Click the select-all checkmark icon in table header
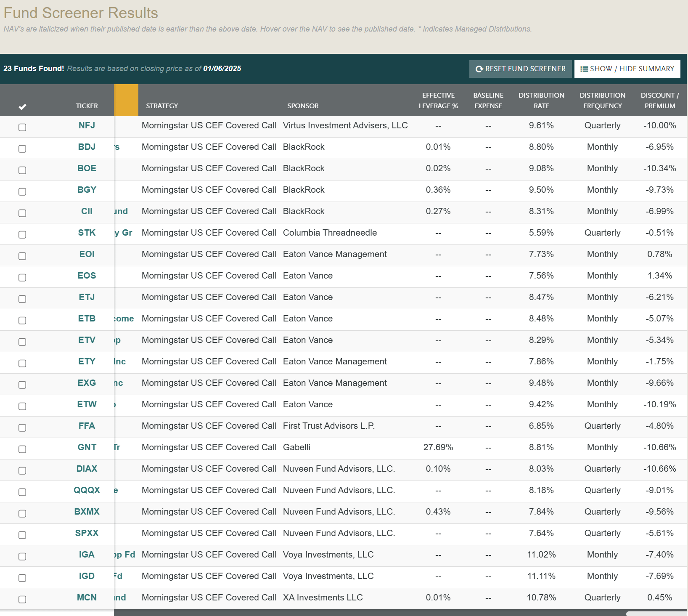Image resolution: width=688 pixels, height=616 pixels. [23, 106]
